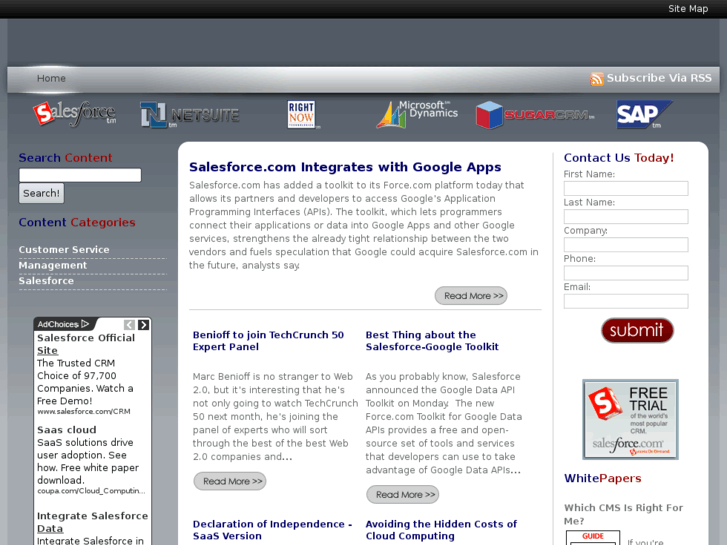The height and width of the screenshot is (545, 727).
Task: Go to previous ad with left arrow
Action: [x=129, y=325]
